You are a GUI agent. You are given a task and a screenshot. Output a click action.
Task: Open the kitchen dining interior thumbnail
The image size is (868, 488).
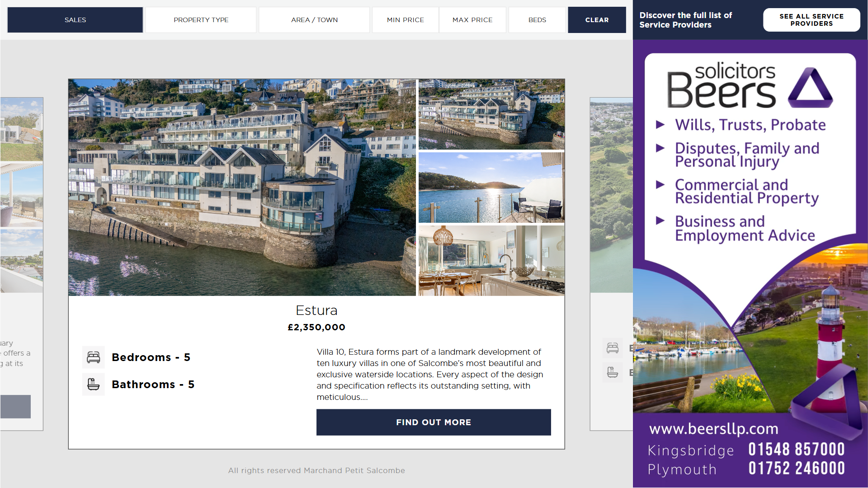[491, 261]
